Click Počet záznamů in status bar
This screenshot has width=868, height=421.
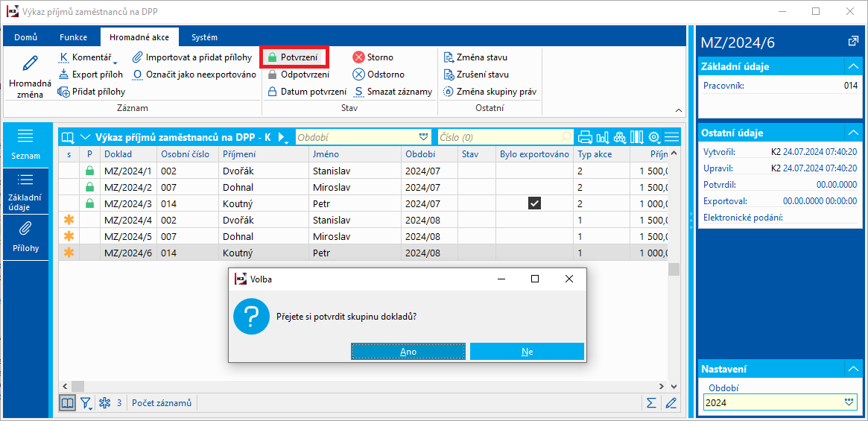pos(162,402)
